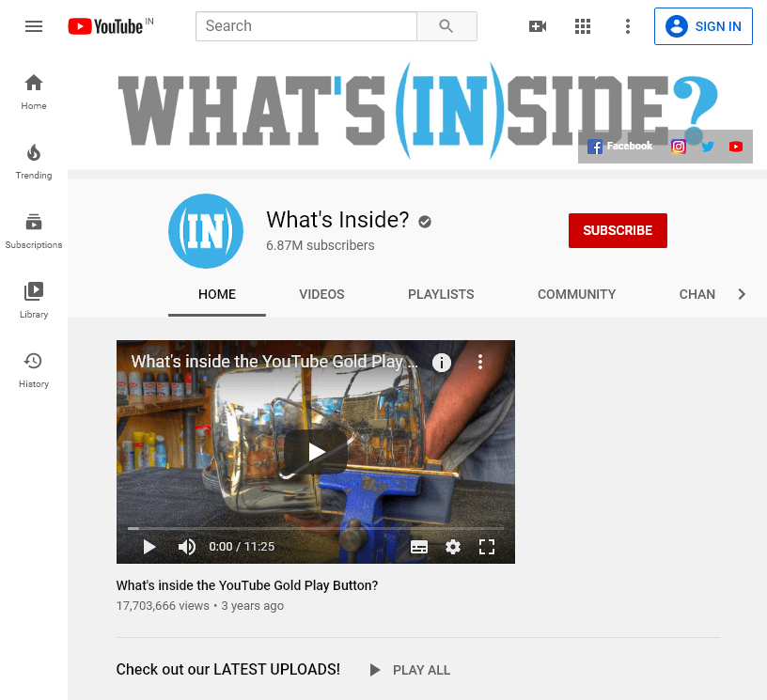Focus the Search input field
767x700 pixels.
click(x=306, y=26)
